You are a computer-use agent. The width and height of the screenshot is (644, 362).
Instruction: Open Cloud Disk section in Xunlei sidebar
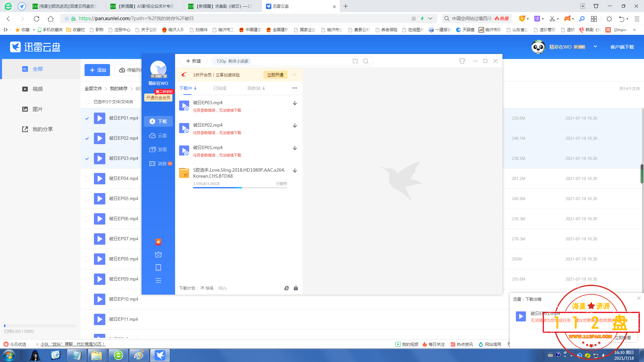(x=158, y=135)
